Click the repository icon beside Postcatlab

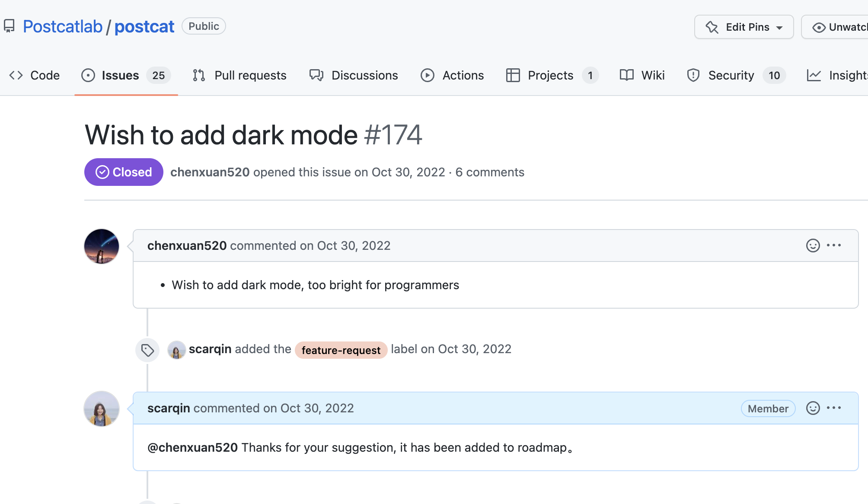(9, 26)
